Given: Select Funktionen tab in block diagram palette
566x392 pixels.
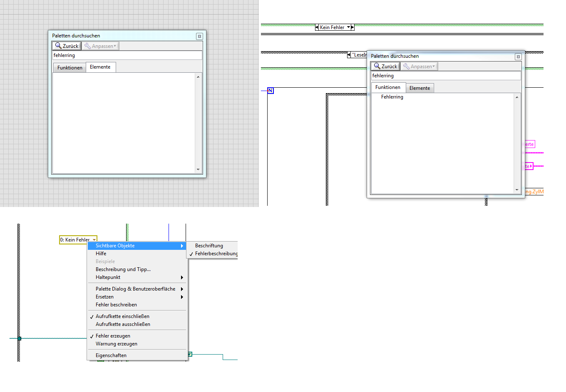Looking at the screenshot, I should [388, 87].
